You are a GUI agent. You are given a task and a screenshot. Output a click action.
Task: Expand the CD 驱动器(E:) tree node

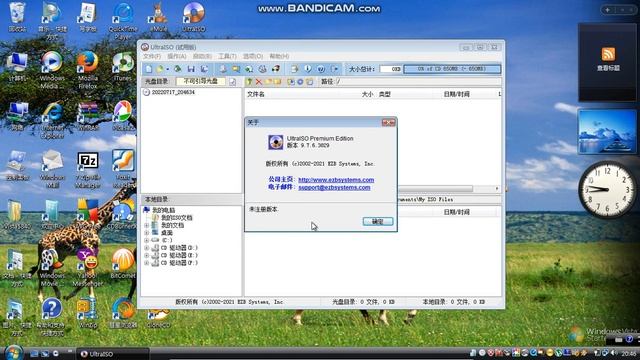pos(147,256)
